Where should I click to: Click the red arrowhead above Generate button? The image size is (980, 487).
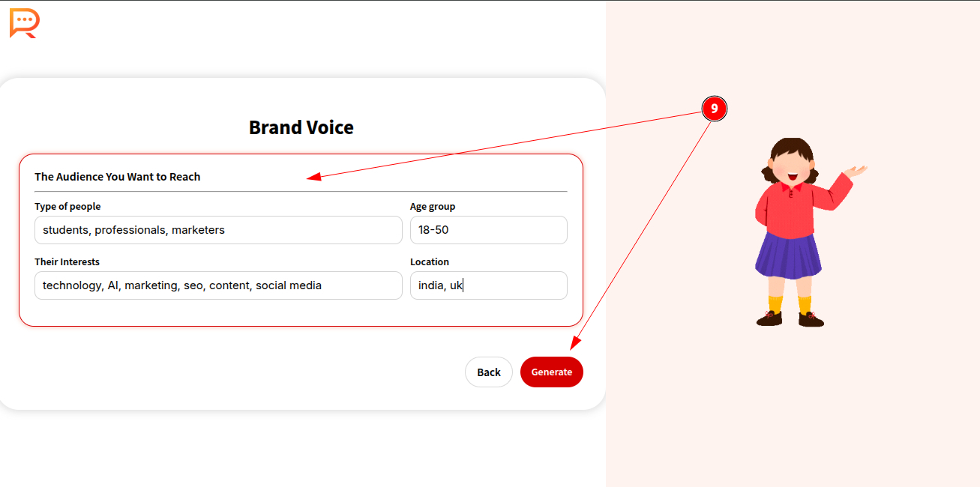tap(575, 343)
